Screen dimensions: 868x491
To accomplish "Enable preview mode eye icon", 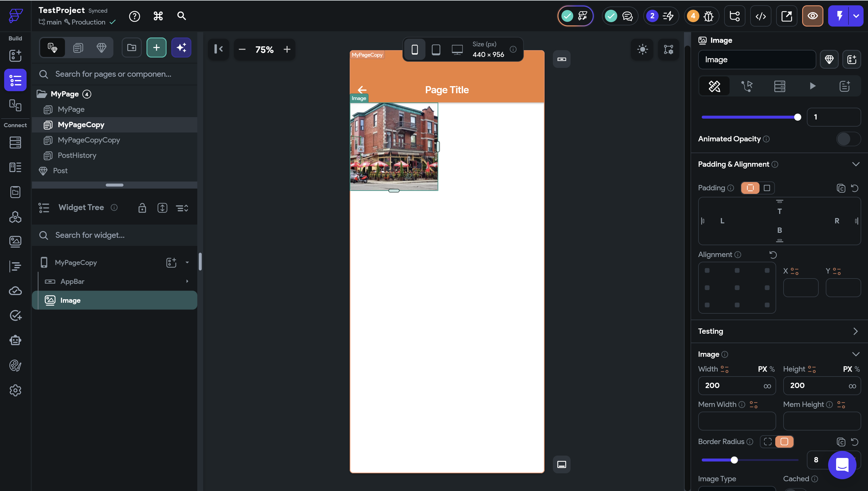I will pyautogui.click(x=812, y=16).
